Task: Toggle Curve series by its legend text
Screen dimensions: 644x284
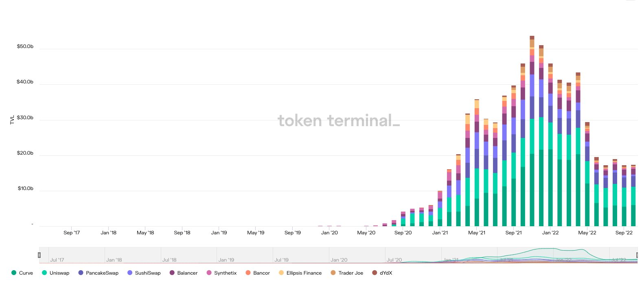Action: tap(26, 273)
